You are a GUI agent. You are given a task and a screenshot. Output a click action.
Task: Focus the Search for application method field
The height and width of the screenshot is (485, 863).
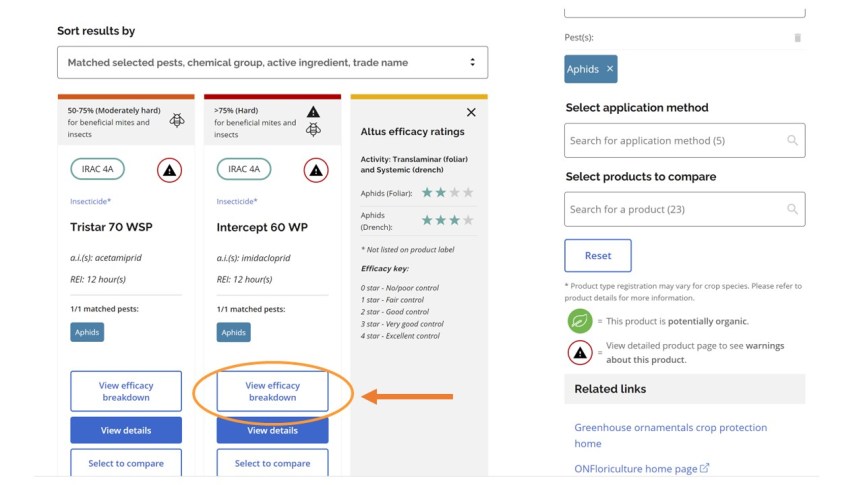coord(685,140)
